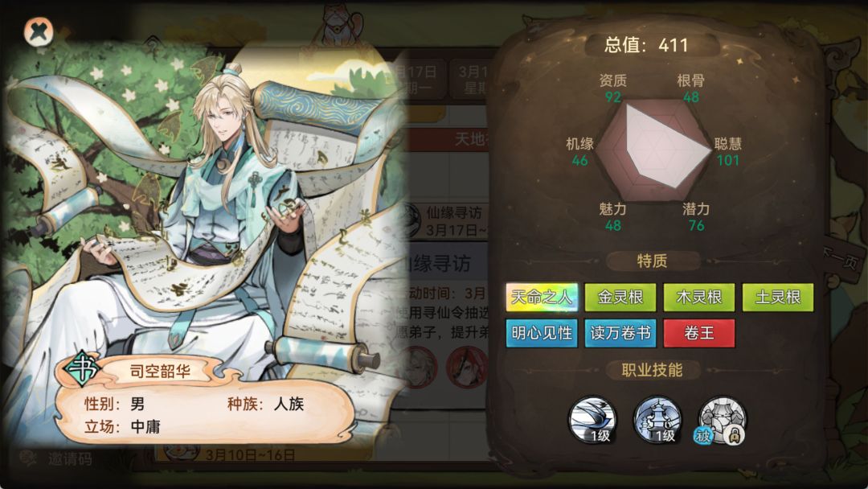Image resolution: width=868 pixels, height=489 pixels.
Task: Open the pagoda level-1 profession skill icon
Action: tap(657, 420)
